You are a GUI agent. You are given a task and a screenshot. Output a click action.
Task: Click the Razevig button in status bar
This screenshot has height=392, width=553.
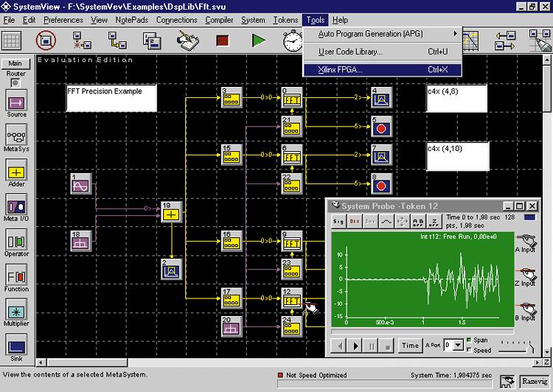[x=535, y=381]
